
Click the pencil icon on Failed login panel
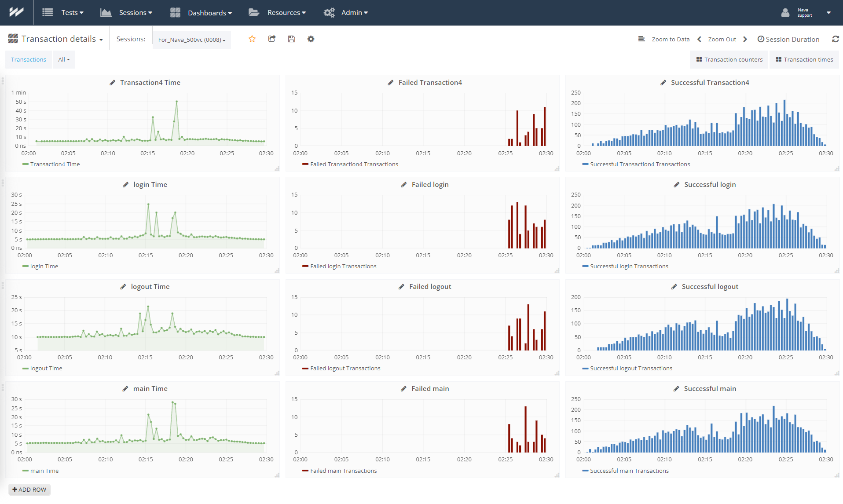click(x=403, y=185)
